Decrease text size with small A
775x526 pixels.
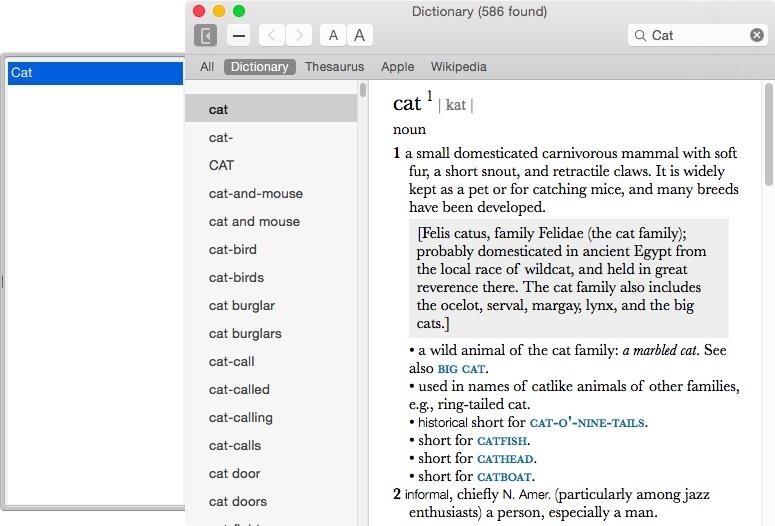pyautogui.click(x=333, y=36)
